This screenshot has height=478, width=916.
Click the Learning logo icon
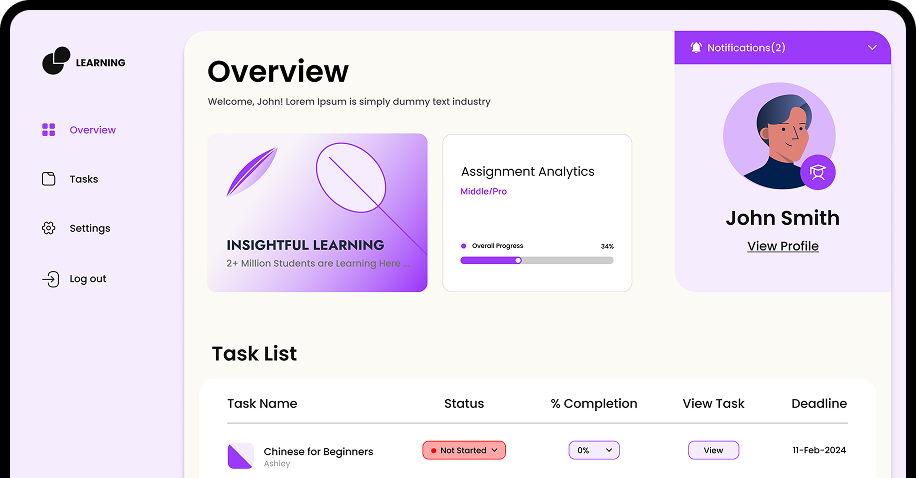(56, 61)
